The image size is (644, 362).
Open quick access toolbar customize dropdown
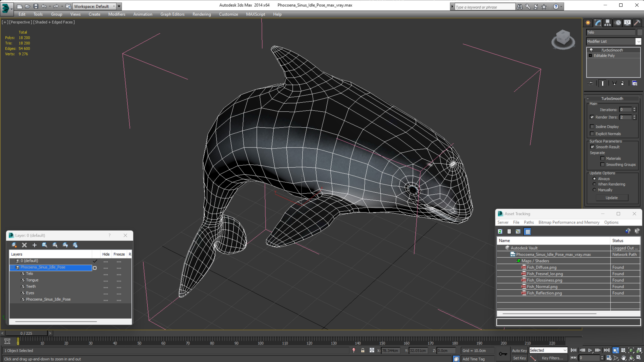click(119, 6)
